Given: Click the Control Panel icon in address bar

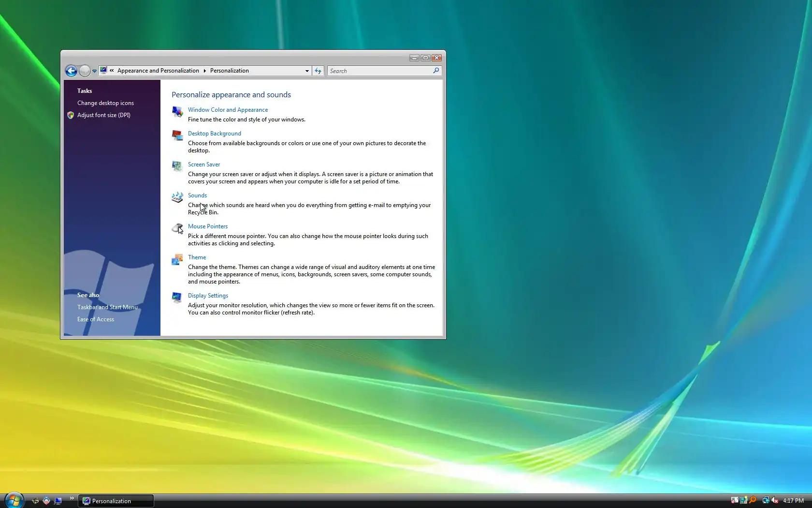Looking at the screenshot, I should pyautogui.click(x=103, y=71).
